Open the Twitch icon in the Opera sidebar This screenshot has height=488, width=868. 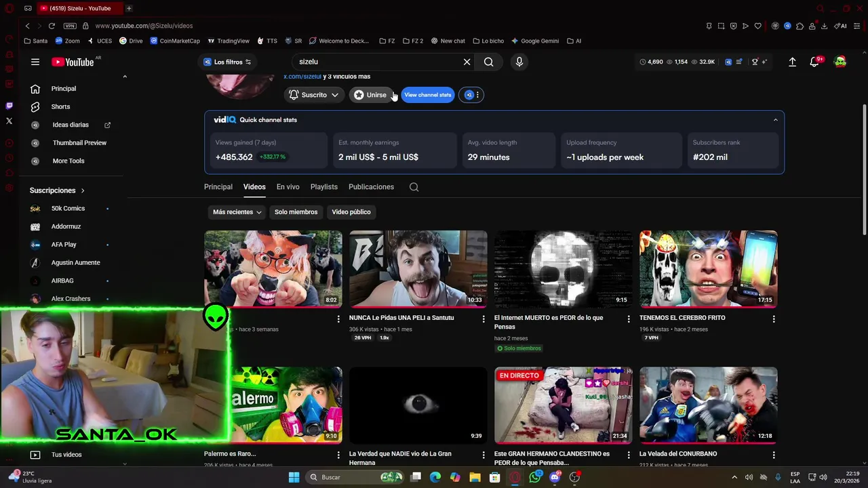9,106
